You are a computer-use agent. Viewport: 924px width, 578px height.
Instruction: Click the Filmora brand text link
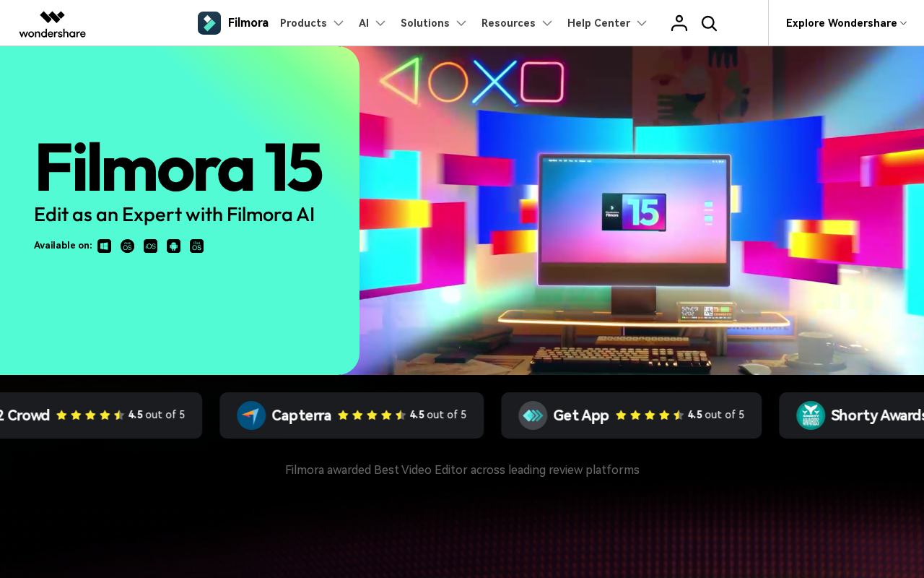pyautogui.click(x=248, y=23)
